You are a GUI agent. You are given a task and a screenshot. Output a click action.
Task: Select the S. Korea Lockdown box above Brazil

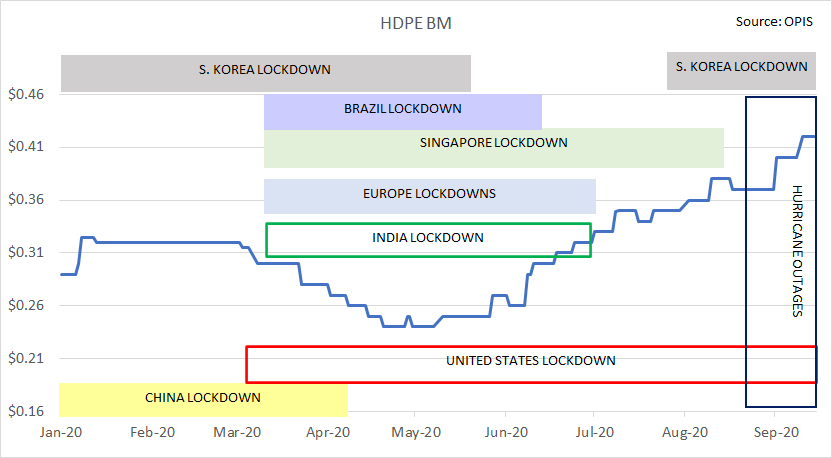(x=265, y=70)
